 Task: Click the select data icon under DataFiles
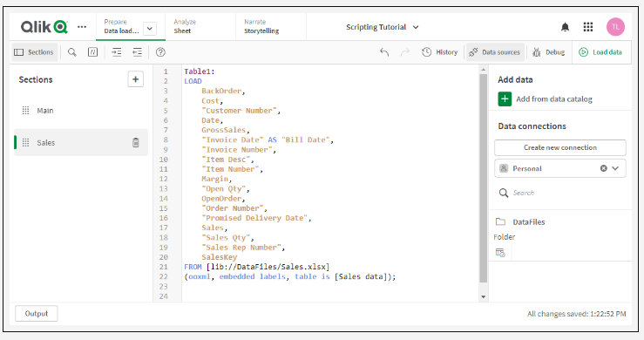click(500, 253)
